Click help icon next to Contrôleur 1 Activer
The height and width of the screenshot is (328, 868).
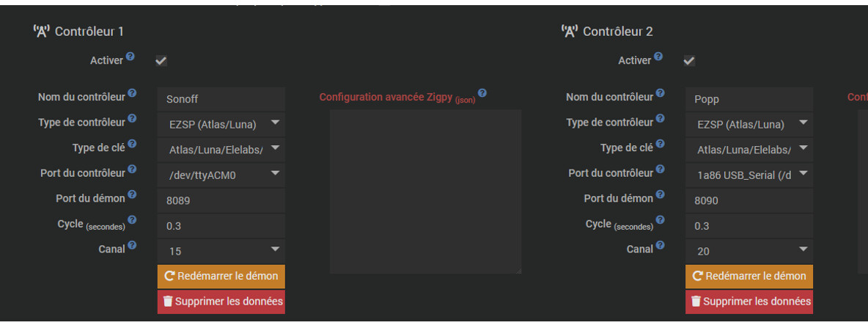[x=130, y=57]
